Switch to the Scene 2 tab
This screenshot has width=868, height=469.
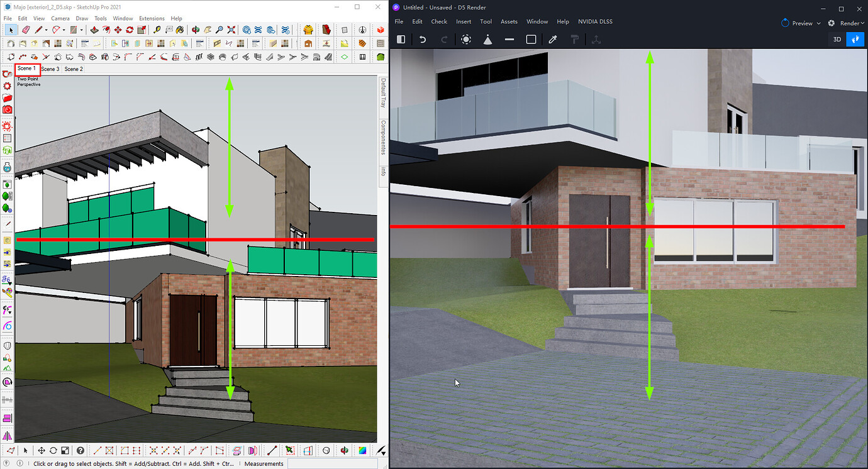pos(73,69)
